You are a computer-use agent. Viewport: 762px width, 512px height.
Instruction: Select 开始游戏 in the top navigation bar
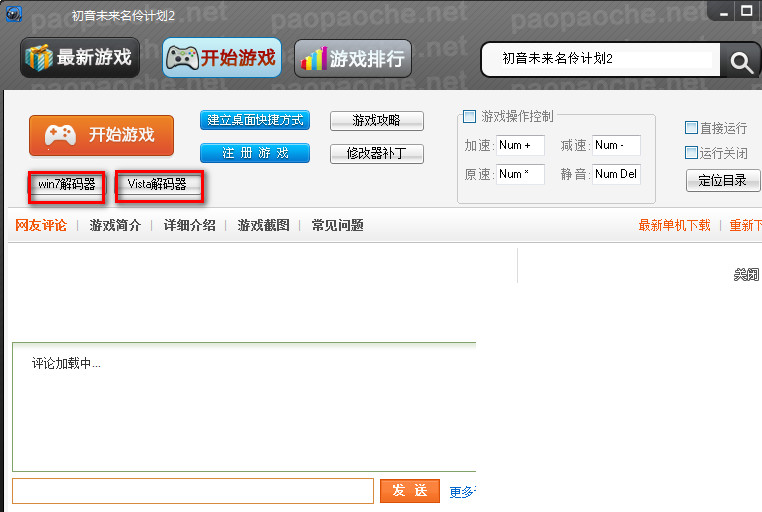coord(222,58)
